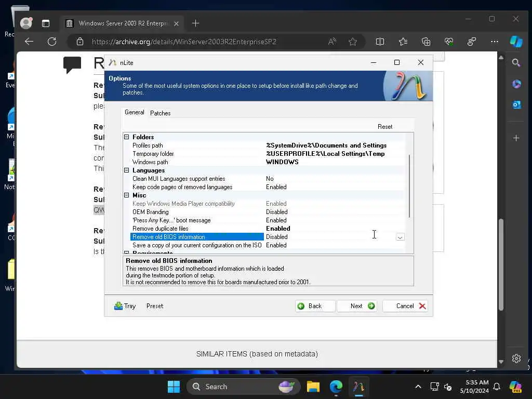Click the %SystemDrive%\Documents and Settings value
532x399 pixels.
point(326,145)
